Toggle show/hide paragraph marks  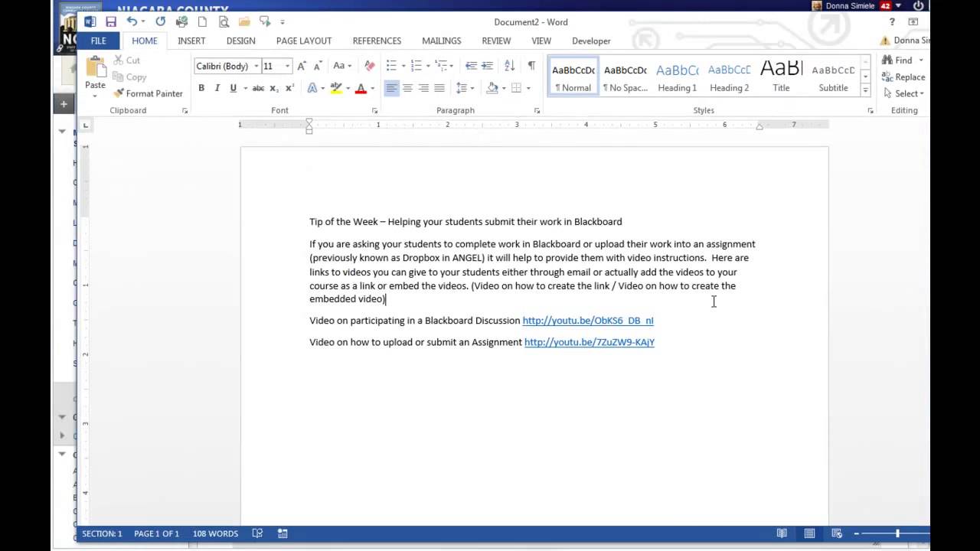tap(531, 66)
